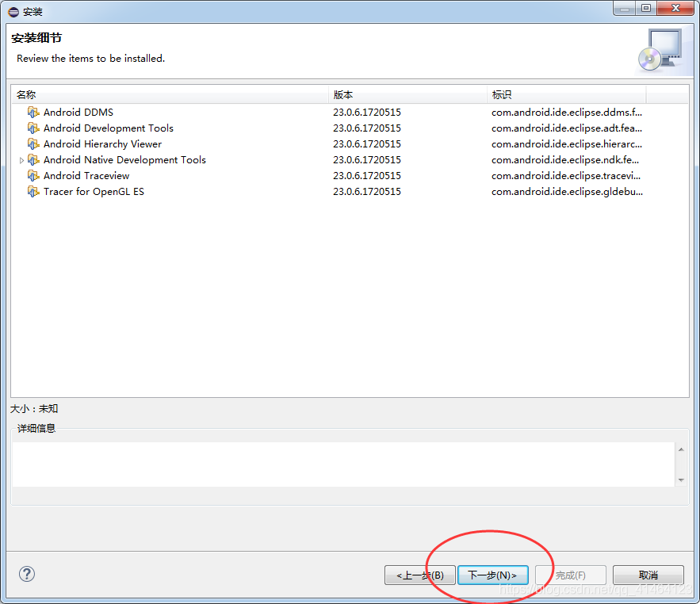This screenshot has width=700, height=604.
Task: Sort by the 标识 column header
Action: [567, 94]
